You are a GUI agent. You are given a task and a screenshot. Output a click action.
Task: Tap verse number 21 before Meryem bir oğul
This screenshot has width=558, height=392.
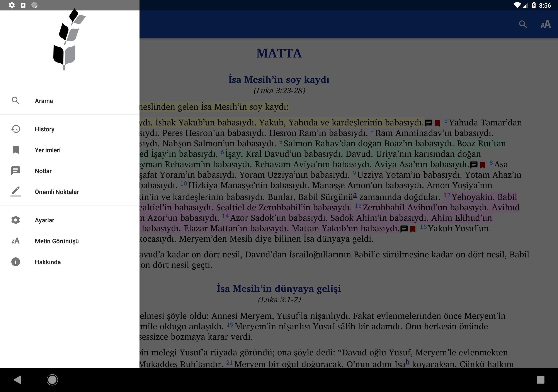(x=230, y=362)
